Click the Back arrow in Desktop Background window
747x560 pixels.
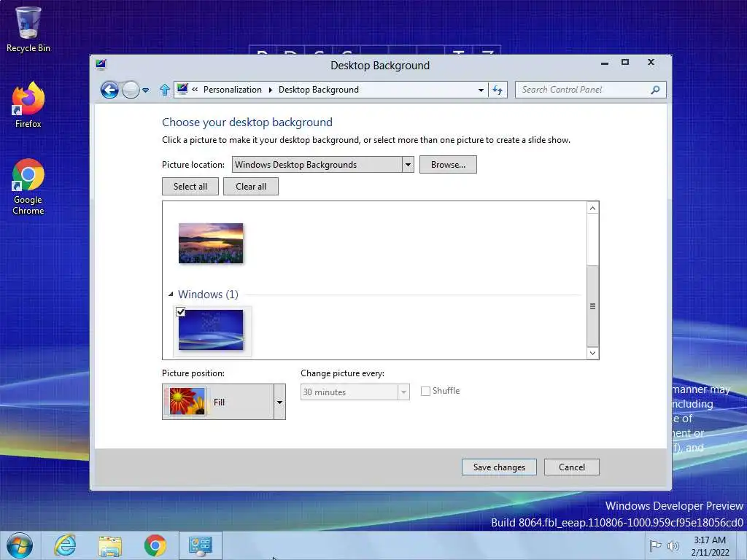109,90
